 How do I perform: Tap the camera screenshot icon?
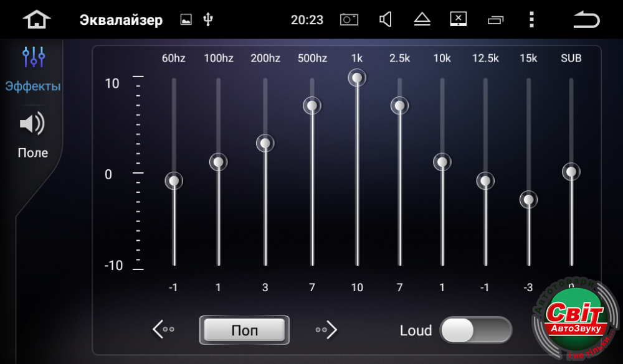349,19
